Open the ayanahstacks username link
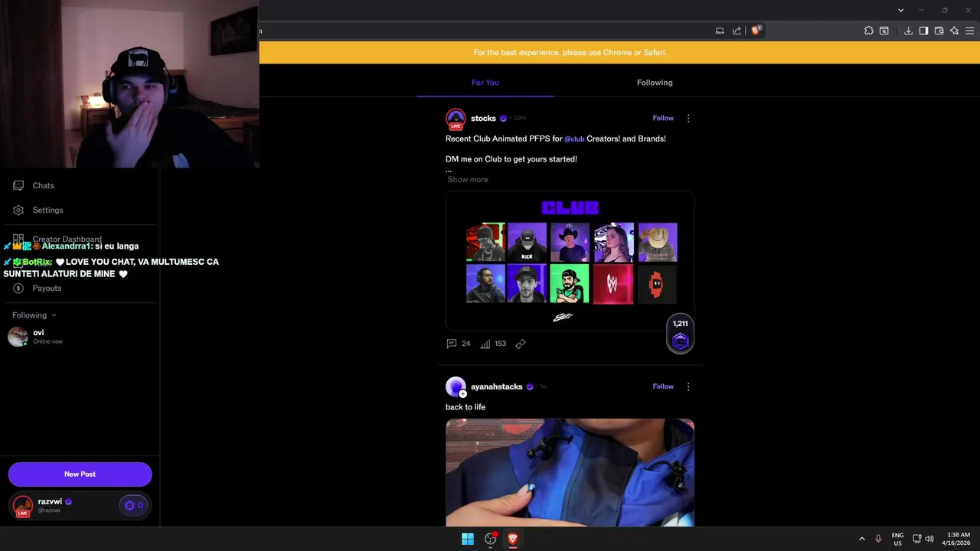Image resolution: width=980 pixels, height=551 pixels. 497,386
